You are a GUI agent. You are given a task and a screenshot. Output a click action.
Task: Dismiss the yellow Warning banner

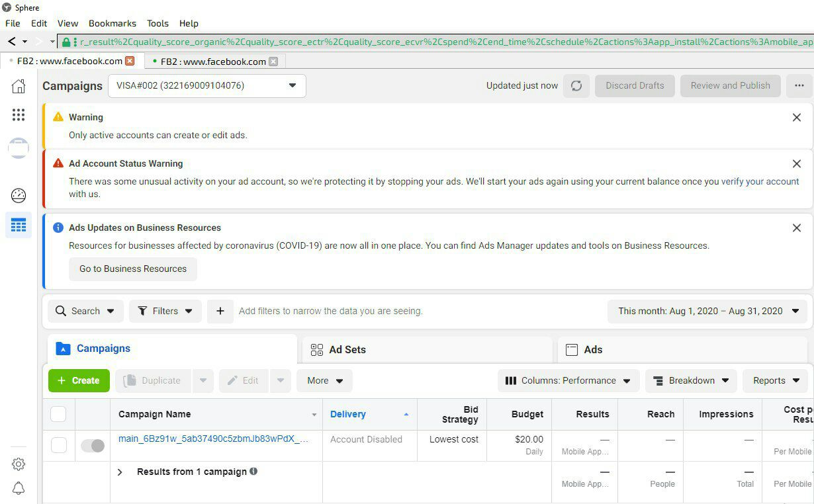point(797,117)
